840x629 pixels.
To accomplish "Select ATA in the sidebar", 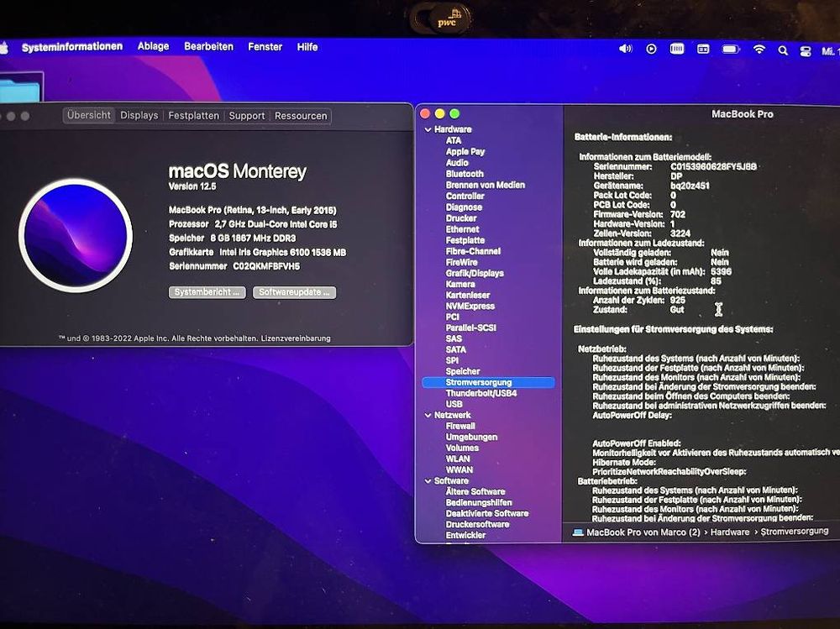I will [x=454, y=140].
